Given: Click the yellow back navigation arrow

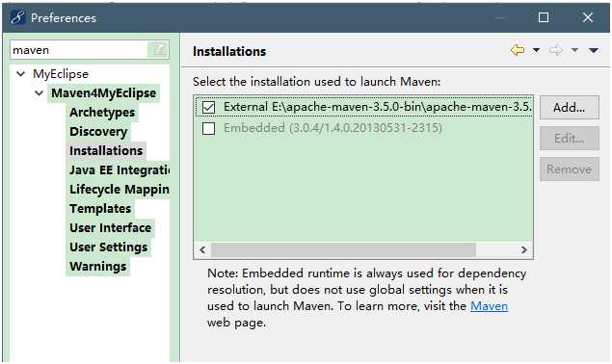Looking at the screenshot, I should [518, 50].
